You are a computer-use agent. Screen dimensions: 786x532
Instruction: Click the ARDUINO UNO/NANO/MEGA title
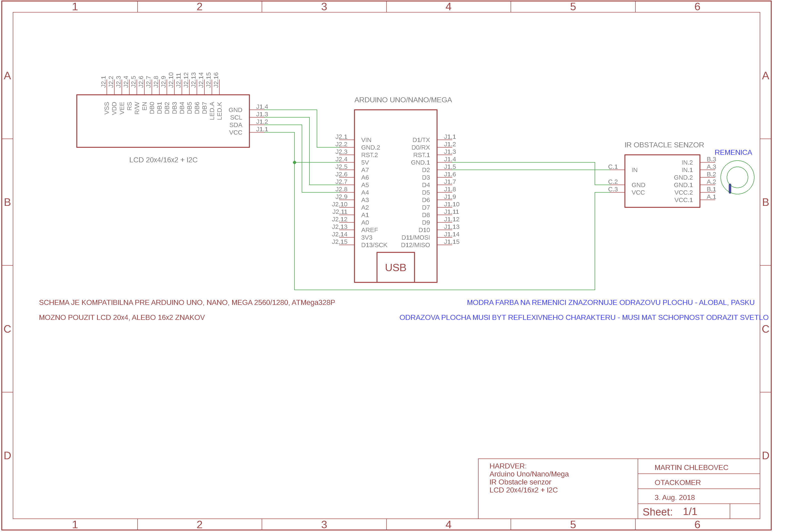(x=403, y=100)
